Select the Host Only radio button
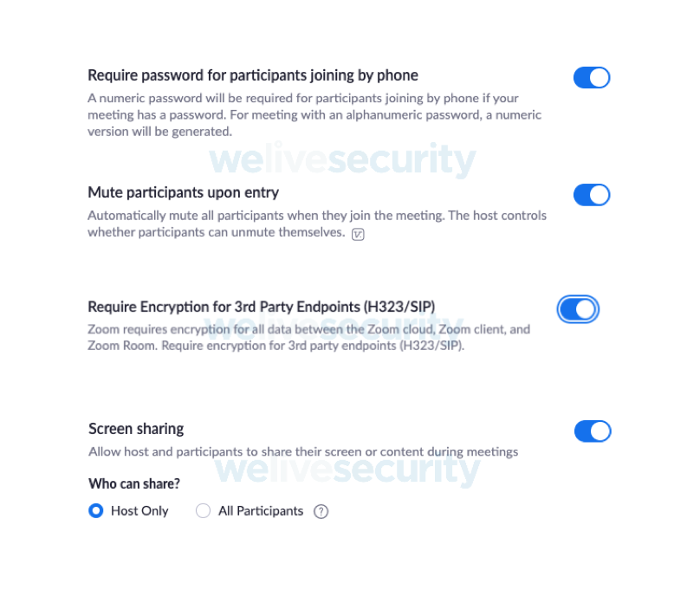The height and width of the screenshot is (590, 700). coord(96,510)
